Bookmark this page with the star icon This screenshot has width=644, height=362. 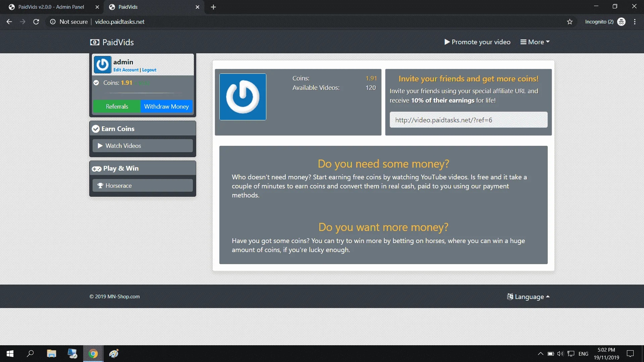(570, 22)
